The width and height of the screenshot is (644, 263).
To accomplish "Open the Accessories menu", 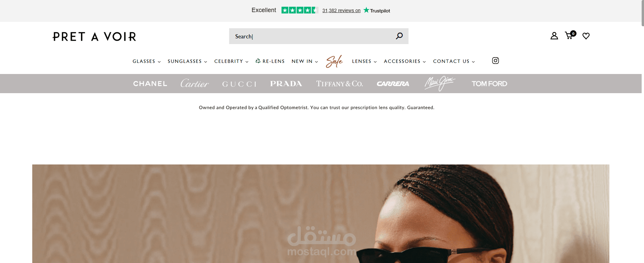I will pos(405,61).
